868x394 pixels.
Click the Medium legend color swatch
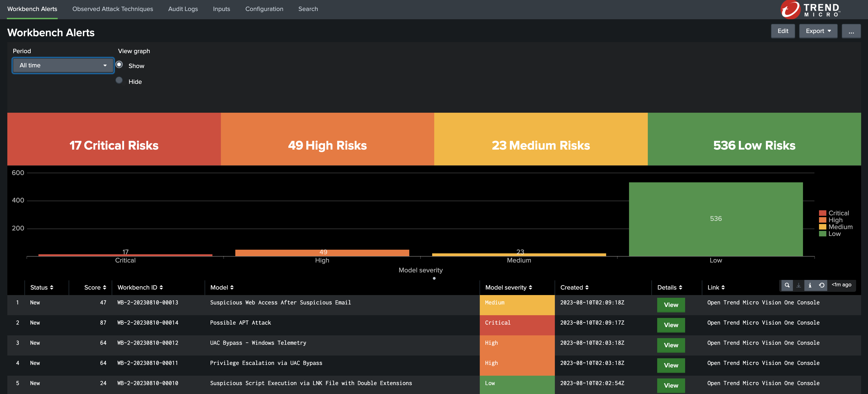coord(822,227)
